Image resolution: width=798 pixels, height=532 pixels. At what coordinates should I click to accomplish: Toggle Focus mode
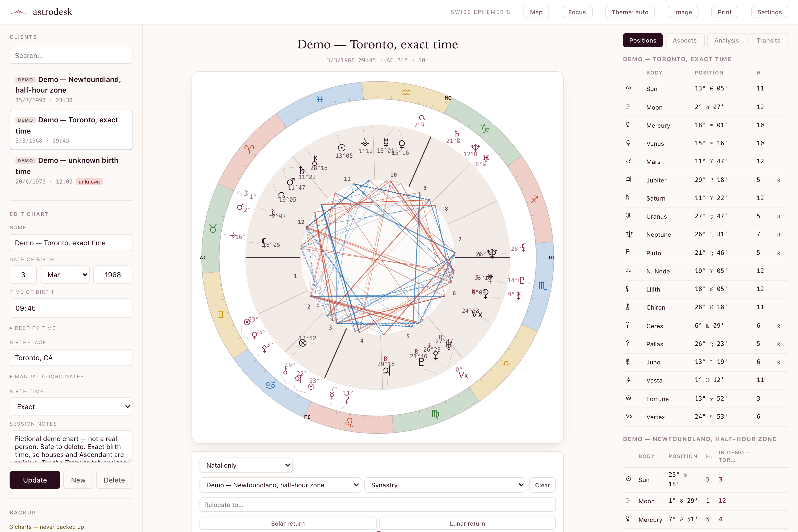[x=577, y=12]
